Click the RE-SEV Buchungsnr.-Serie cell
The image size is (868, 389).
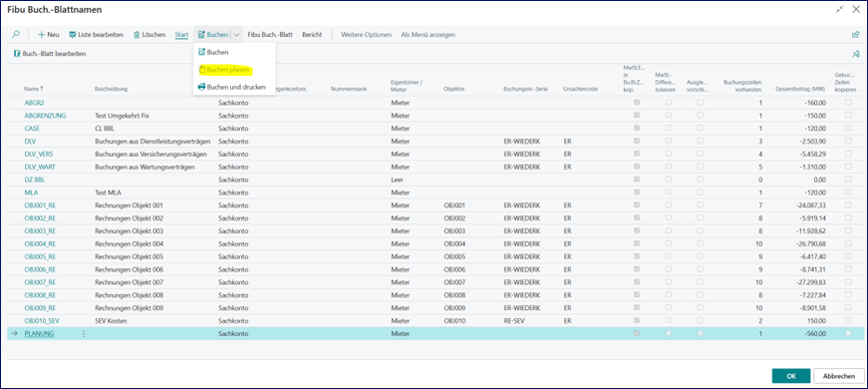click(x=514, y=321)
